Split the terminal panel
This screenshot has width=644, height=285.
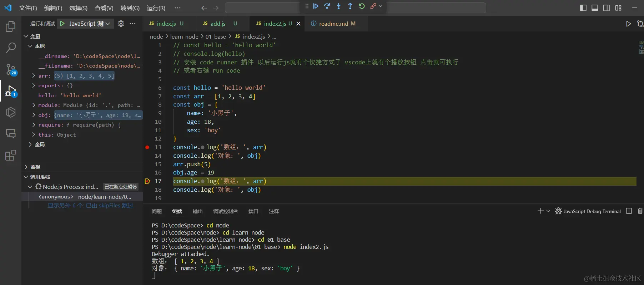click(629, 211)
